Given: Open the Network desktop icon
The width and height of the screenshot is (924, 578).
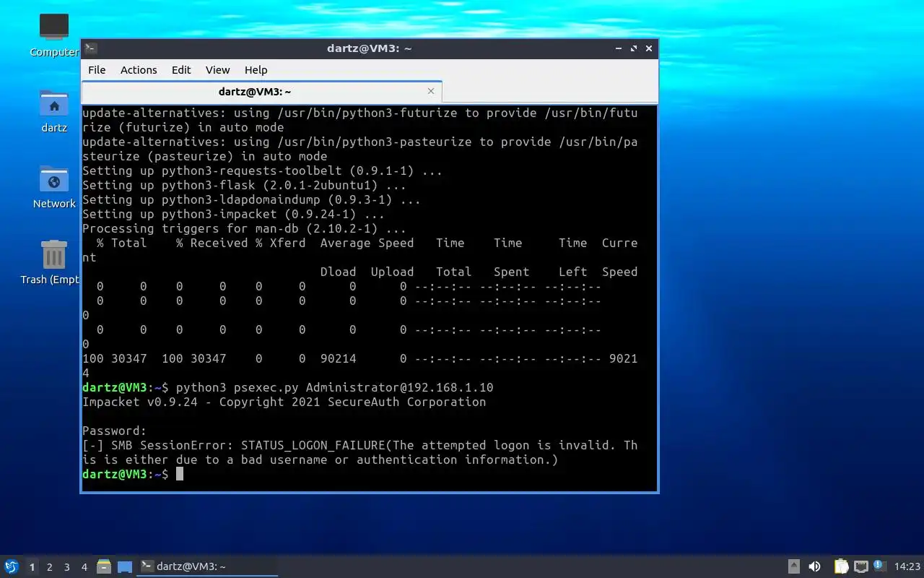Looking at the screenshot, I should (x=54, y=187).
